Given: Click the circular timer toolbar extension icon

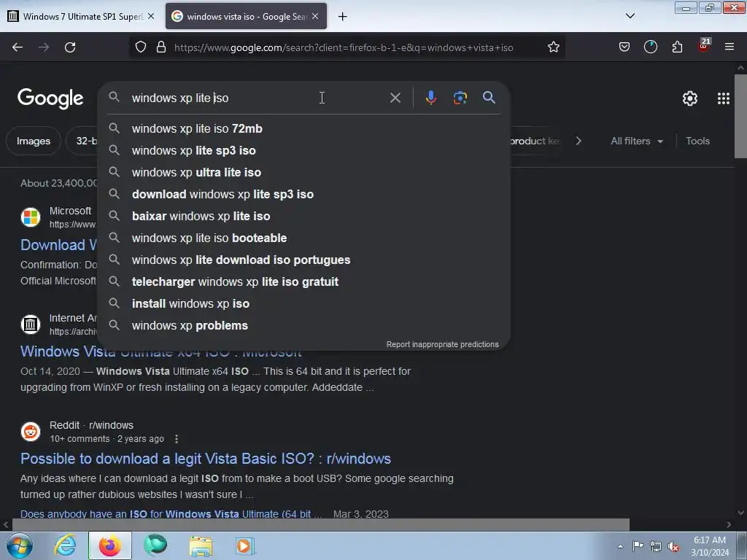Looking at the screenshot, I should [651, 47].
